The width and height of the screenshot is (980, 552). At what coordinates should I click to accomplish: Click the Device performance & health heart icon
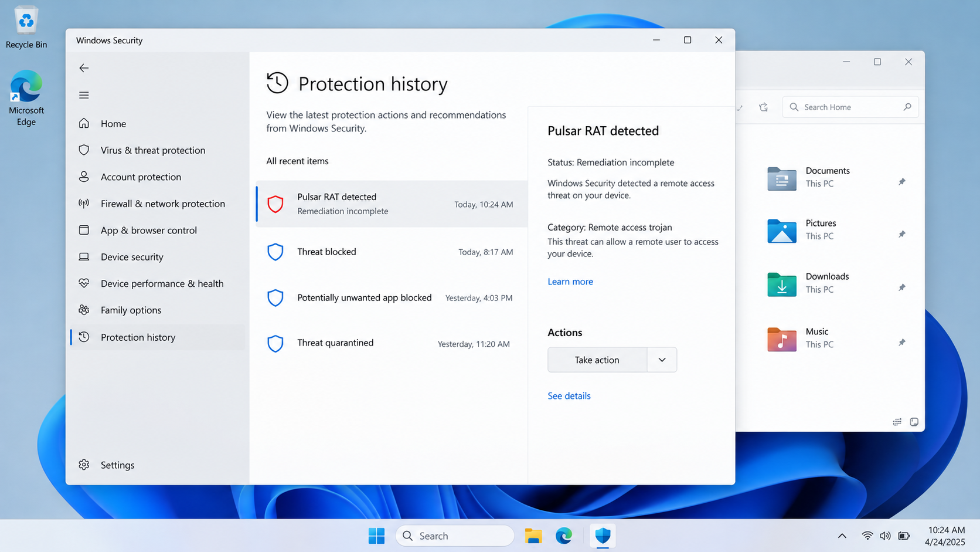tap(84, 283)
